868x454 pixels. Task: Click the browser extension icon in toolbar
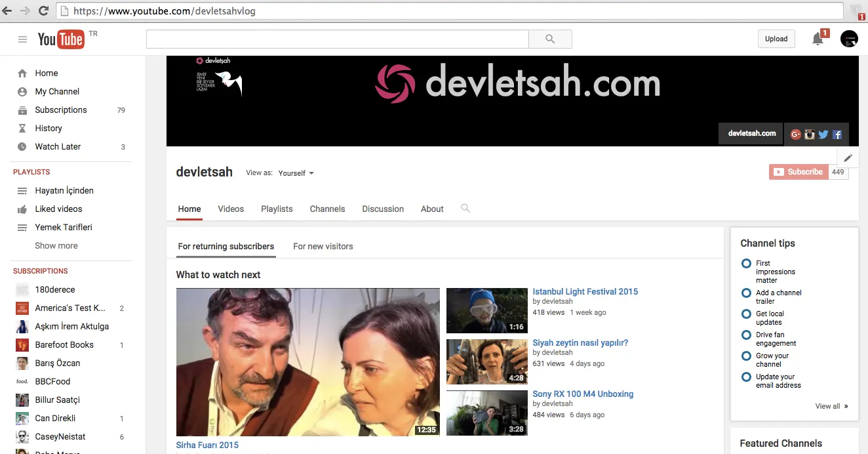click(857, 12)
